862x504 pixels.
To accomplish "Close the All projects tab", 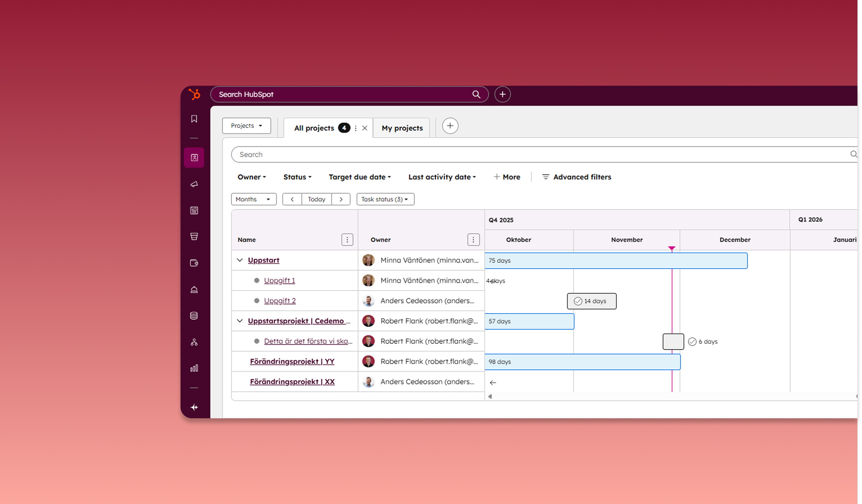I will click(365, 128).
